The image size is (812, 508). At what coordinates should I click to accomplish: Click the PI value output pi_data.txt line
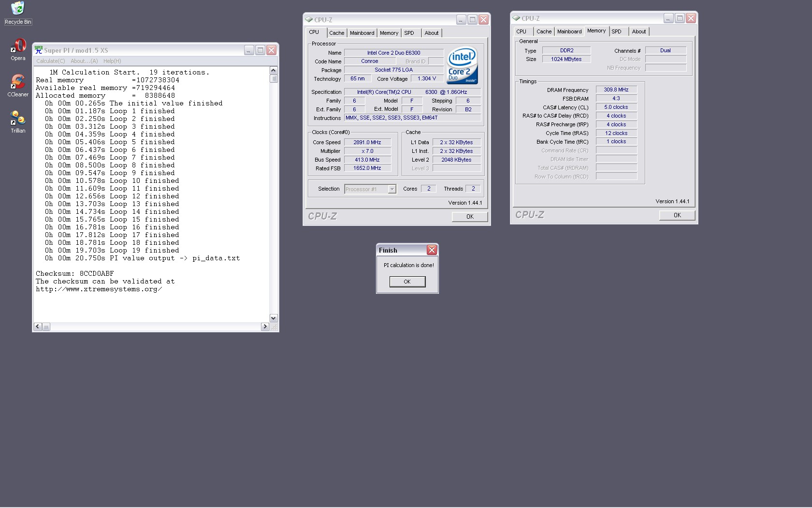(x=143, y=258)
